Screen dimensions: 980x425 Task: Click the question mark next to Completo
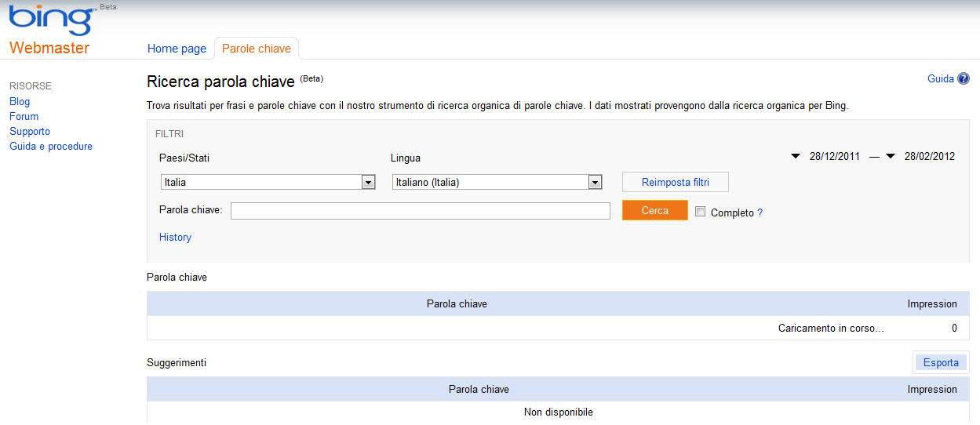pos(760,213)
